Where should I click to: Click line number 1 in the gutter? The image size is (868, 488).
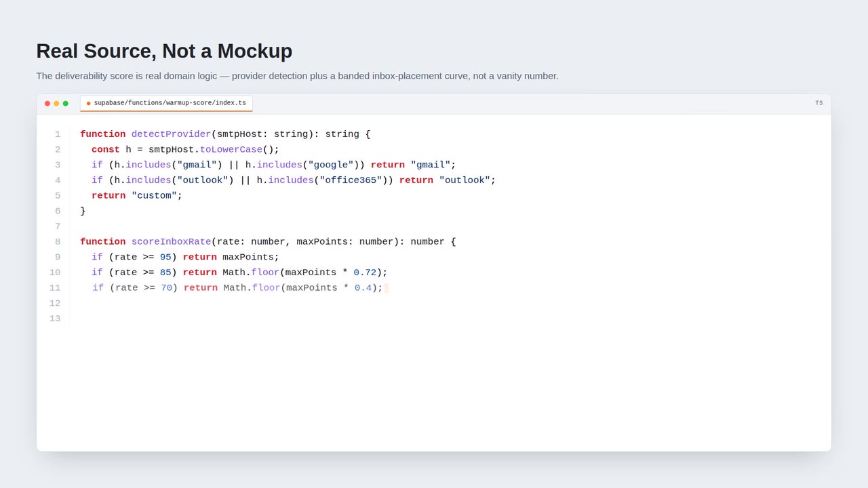pyautogui.click(x=58, y=134)
